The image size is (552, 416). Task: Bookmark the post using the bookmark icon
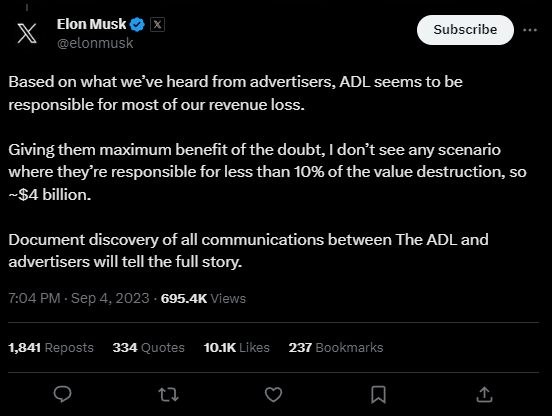(378, 395)
